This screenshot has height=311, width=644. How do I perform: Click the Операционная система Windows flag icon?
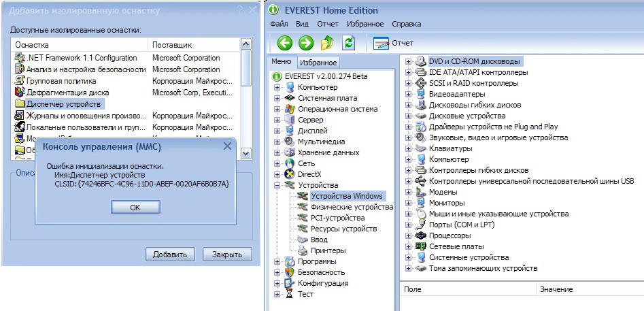pos(290,109)
